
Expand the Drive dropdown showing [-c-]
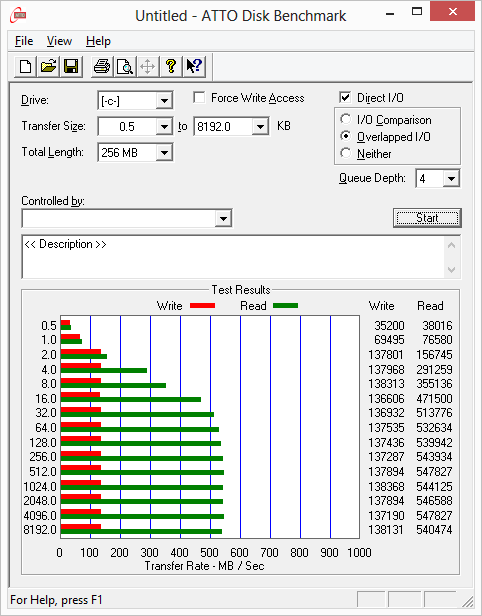point(164,101)
